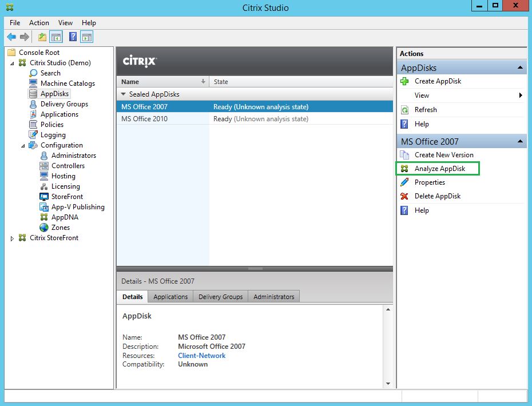Collapse the Sealed AppDisks group

[x=123, y=94]
